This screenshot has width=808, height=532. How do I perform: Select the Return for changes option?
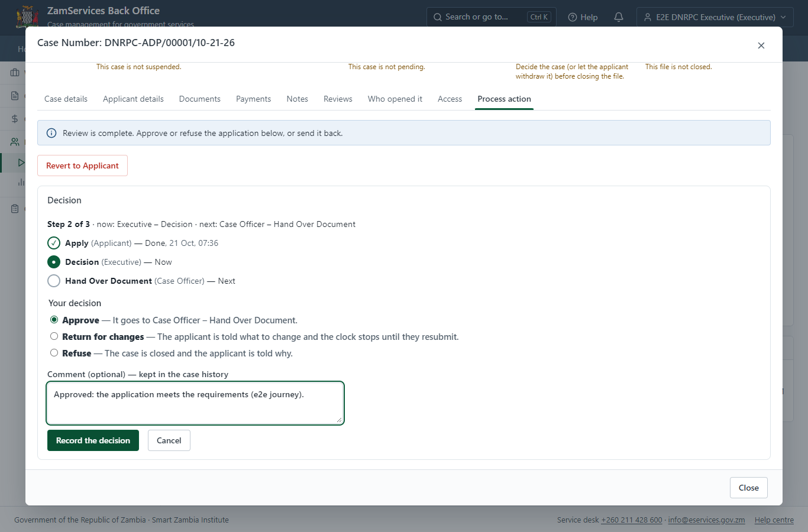(x=54, y=336)
